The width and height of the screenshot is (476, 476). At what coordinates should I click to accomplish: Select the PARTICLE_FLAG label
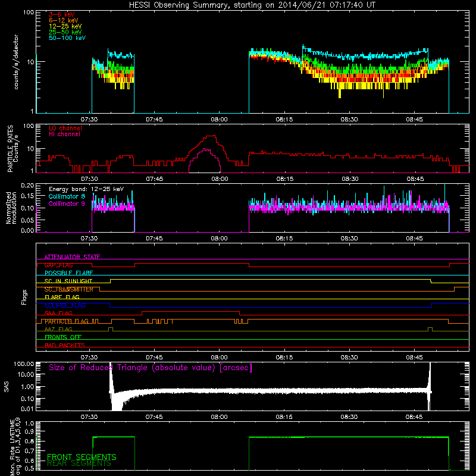coord(67,321)
